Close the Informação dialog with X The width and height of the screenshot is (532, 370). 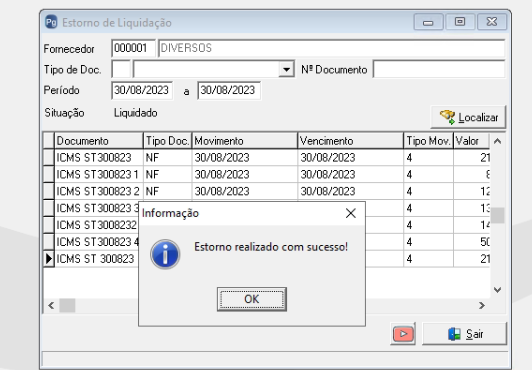tap(350, 213)
